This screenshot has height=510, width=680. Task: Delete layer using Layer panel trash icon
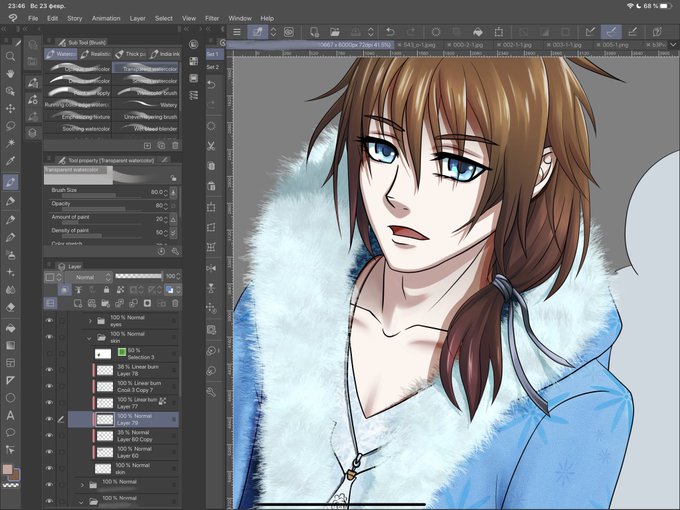[175, 303]
